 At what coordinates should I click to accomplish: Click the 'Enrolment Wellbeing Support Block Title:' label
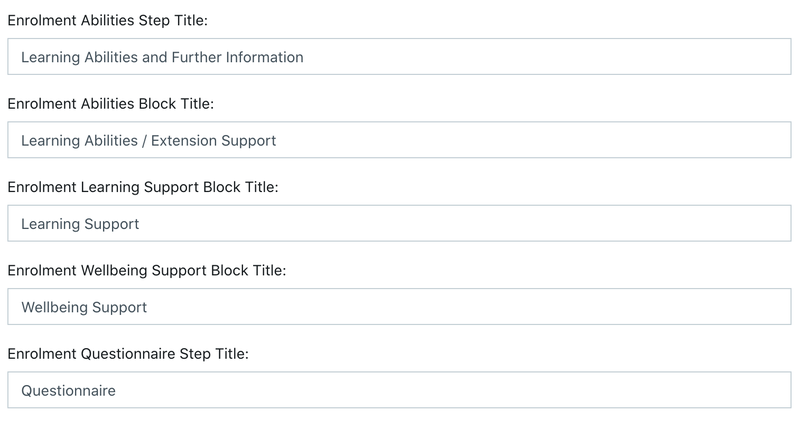tap(147, 270)
